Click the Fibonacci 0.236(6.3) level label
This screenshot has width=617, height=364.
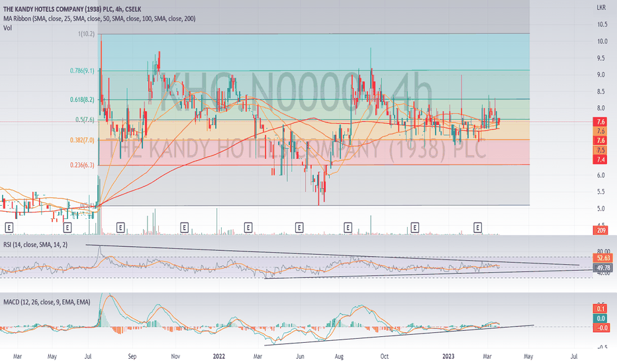[x=82, y=165]
